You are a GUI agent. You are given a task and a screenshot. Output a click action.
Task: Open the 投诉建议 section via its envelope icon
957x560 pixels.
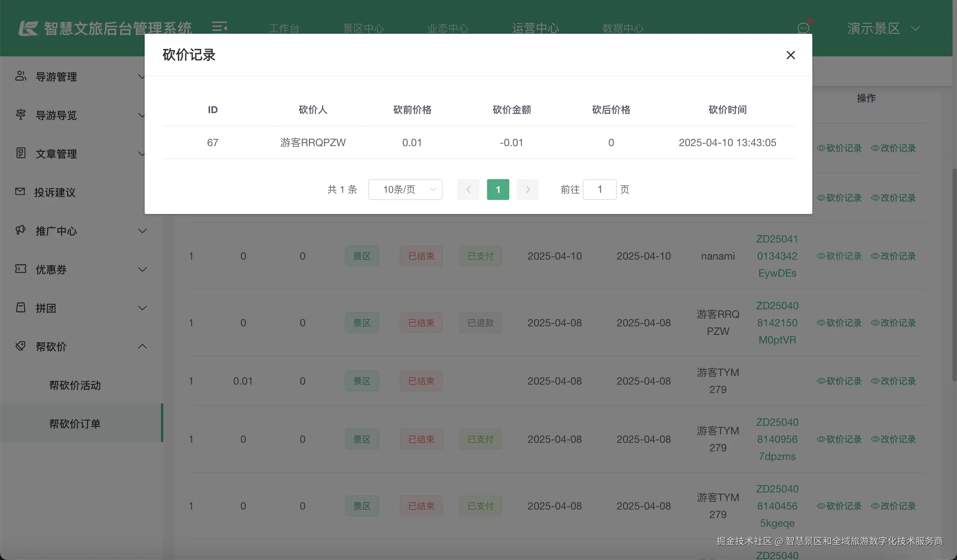[x=20, y=192]
